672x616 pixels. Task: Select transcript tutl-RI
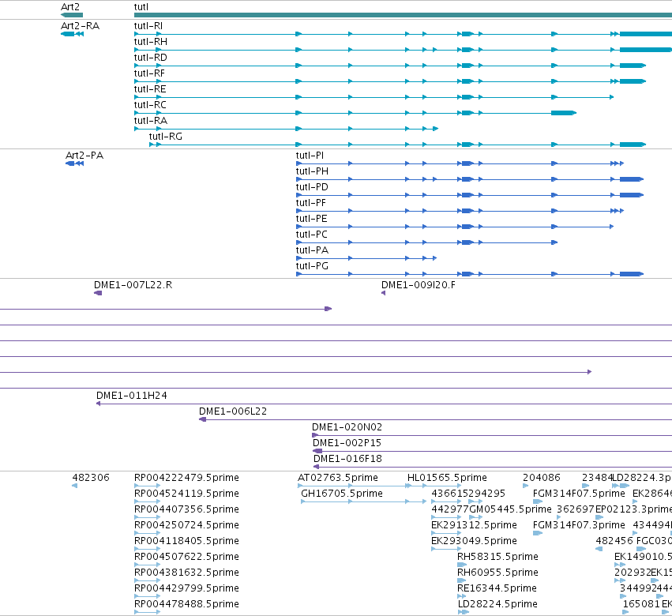coord(403,34)
